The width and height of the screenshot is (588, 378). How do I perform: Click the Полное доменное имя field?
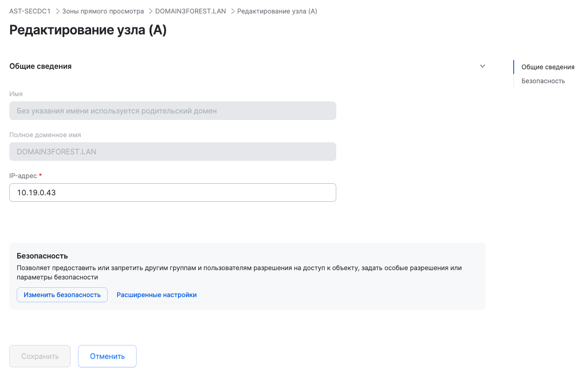172,152
